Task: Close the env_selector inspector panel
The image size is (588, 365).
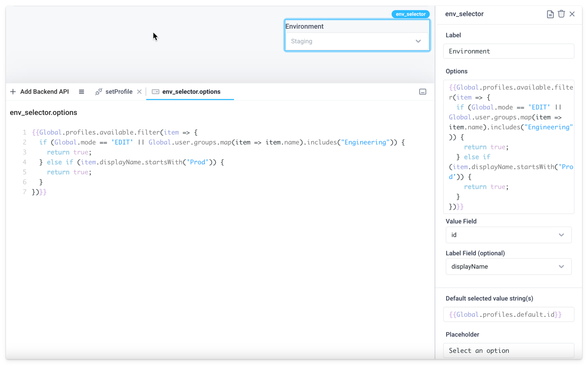Action: (572, 14)
